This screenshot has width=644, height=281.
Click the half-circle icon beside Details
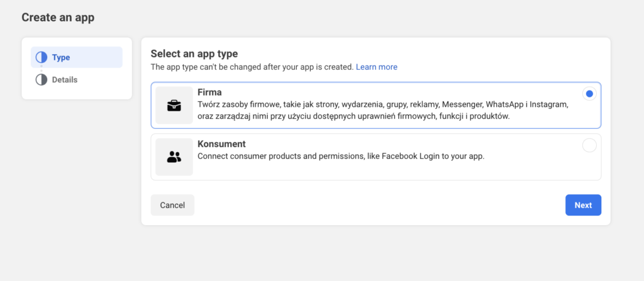(42, 80)
